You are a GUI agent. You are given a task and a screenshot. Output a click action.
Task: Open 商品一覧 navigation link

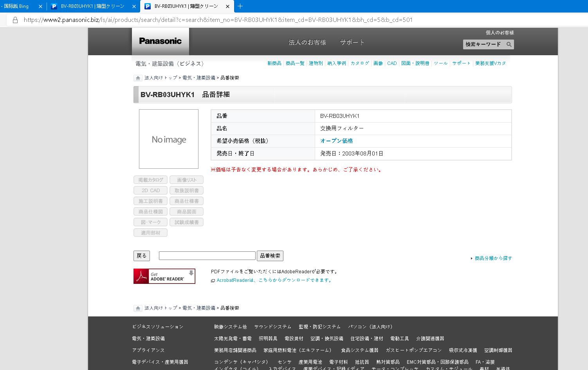[295, 63]
